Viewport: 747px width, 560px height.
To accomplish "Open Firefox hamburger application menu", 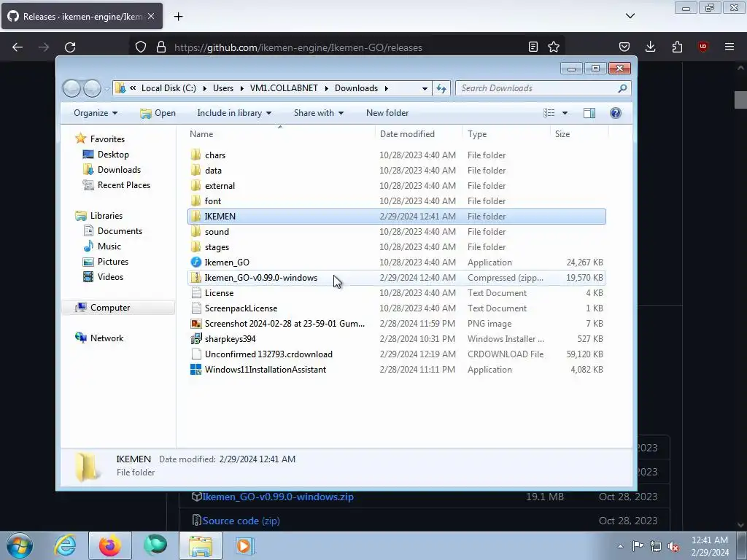I will 729,47.
